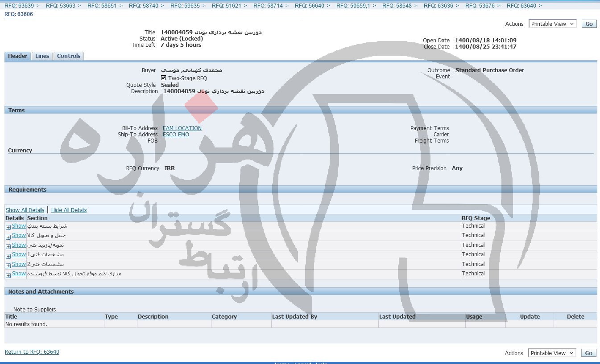This screenshot has height=364, width=600.
Task: Open the Controls tab
Action: [69, 56]
